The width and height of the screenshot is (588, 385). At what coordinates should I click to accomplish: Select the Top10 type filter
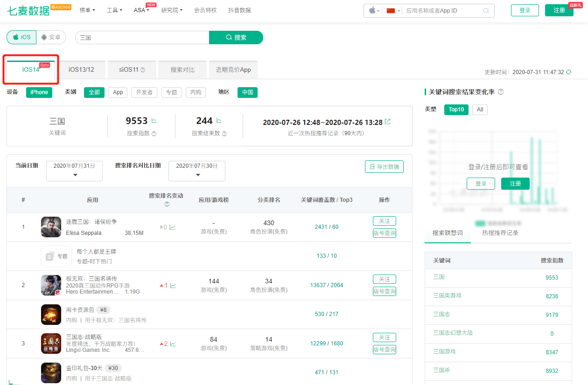(x=456, y=110)
